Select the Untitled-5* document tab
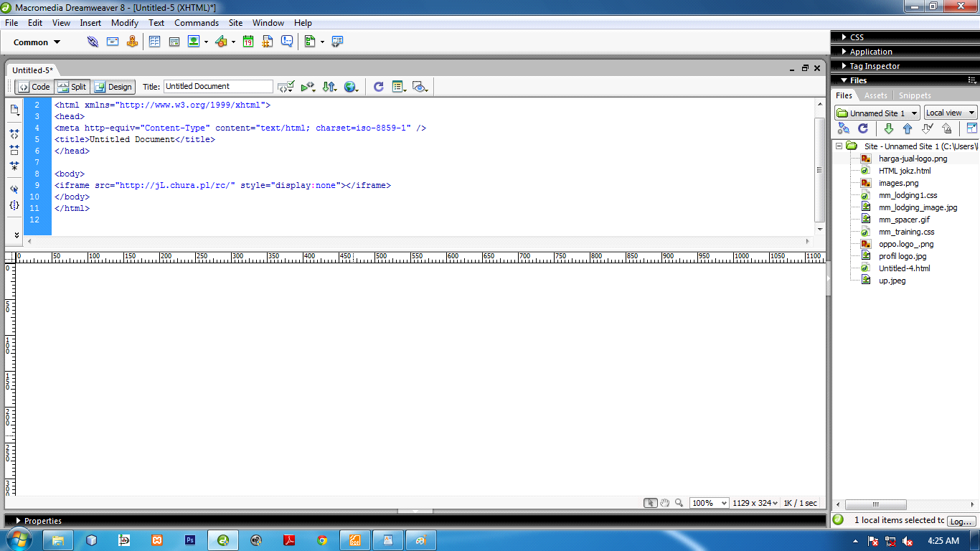This screenshot has width=980, height=551. [33, 70]
